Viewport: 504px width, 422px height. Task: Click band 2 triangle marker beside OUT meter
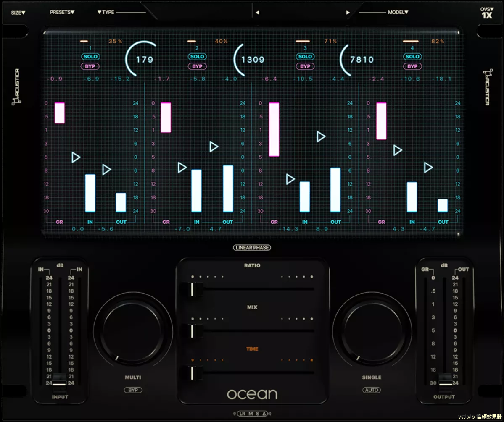(214, 147)
